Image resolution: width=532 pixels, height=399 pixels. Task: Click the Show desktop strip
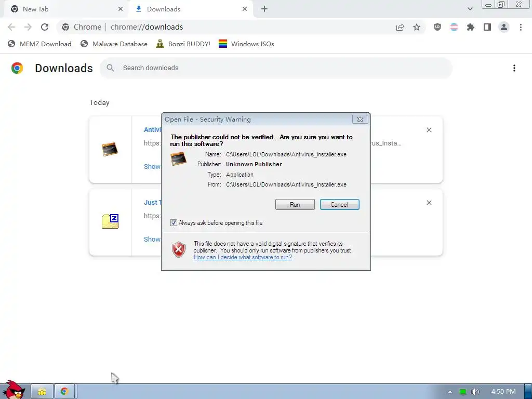point(528,392)
